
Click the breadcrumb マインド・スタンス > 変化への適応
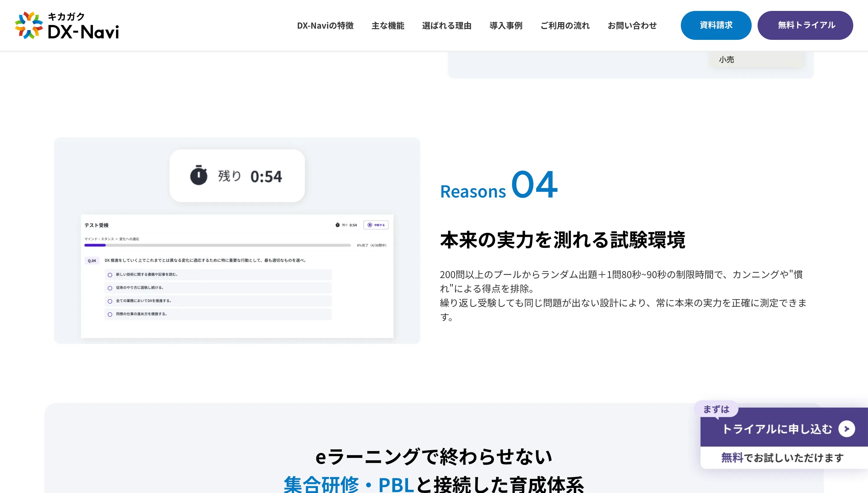(112, 239)
